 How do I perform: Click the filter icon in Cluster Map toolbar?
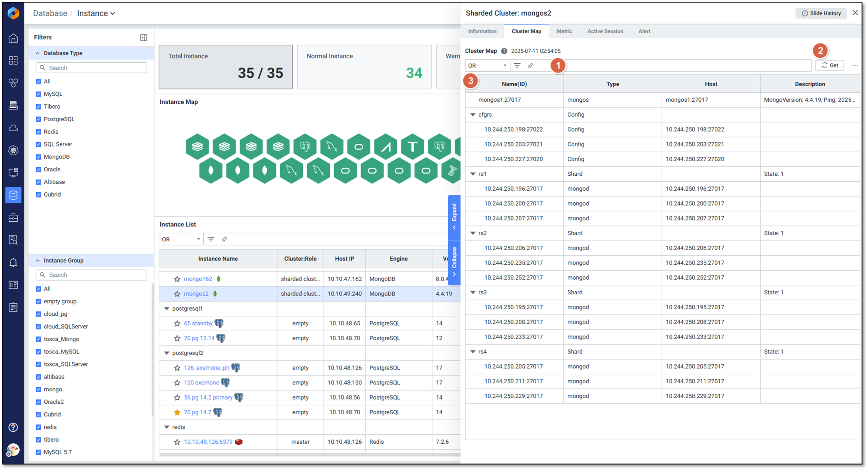click(x=517, y=65)
